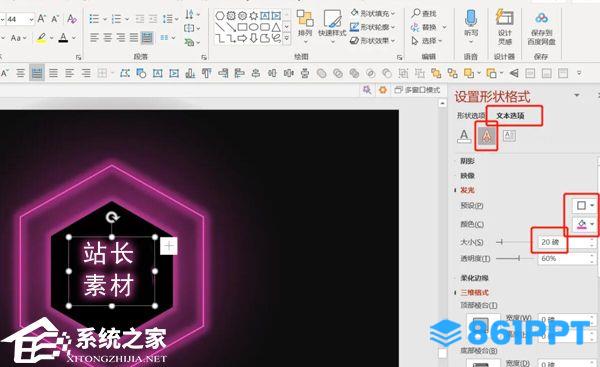Select the Text Effects icon in the format pane
This screenshot has width=600, height=367.
(x=486, y=135)
